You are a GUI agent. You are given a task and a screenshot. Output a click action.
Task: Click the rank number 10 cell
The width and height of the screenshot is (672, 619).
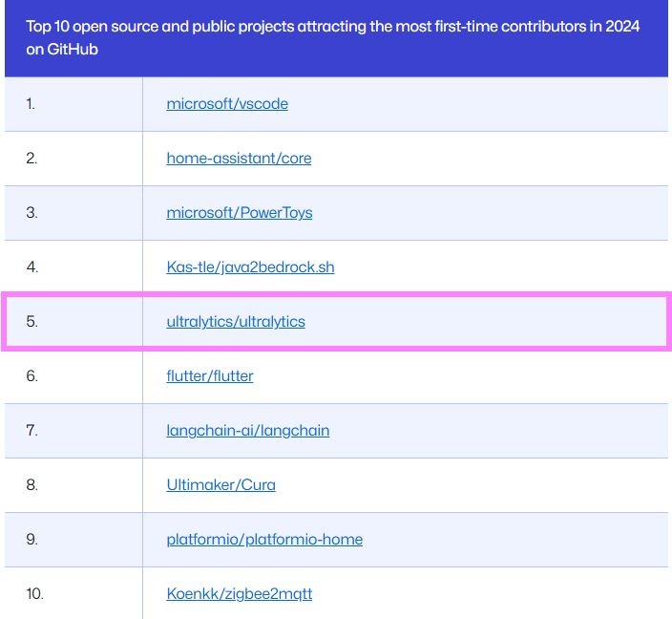pyautogui.click(x=34, y=594)
